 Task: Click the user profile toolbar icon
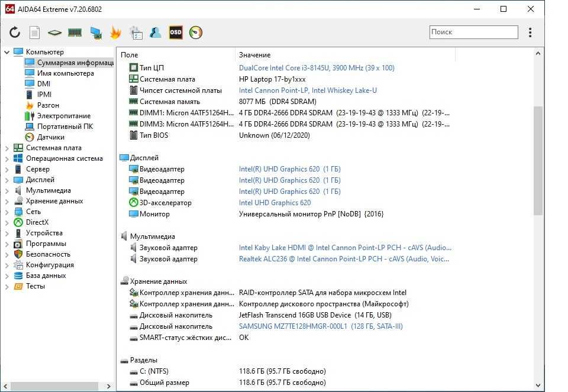tap(156, 33)
